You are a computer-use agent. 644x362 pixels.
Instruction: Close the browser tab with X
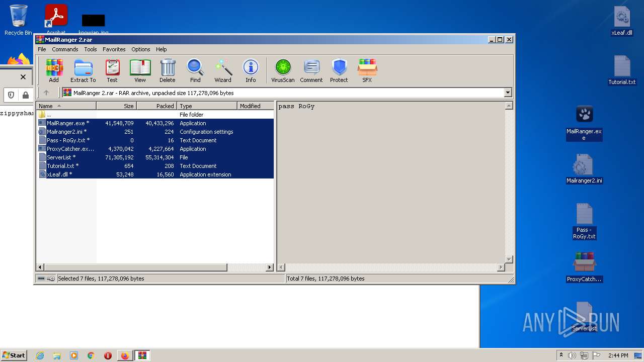coord(23,77)
